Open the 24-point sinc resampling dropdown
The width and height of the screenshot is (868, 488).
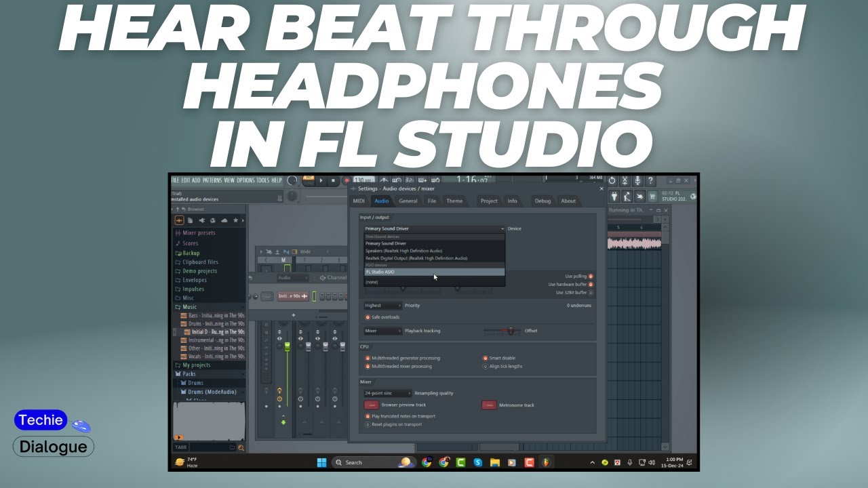(387, 393)
